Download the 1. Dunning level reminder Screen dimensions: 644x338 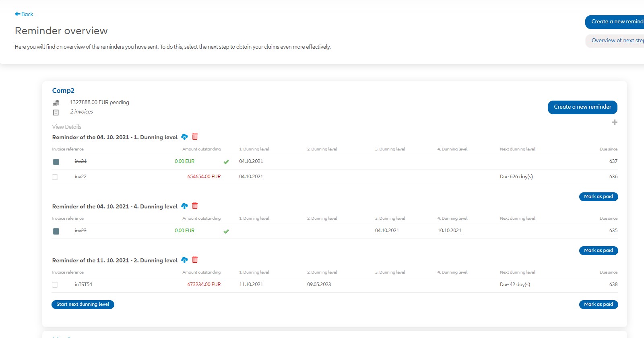click(184, 137)
